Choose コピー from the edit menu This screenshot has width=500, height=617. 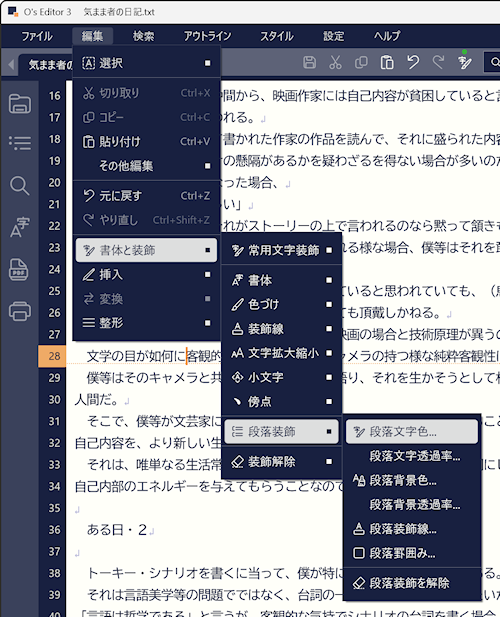coord(146,117)
